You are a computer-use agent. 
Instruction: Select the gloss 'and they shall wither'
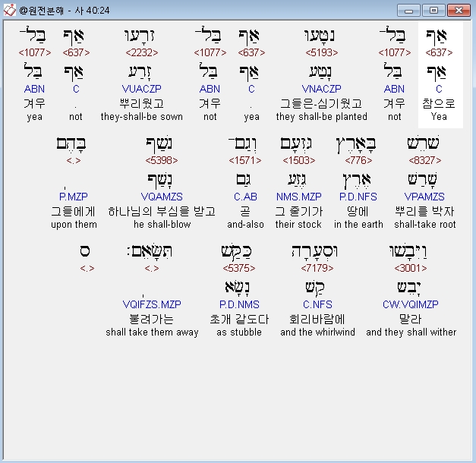click(411, 332)
